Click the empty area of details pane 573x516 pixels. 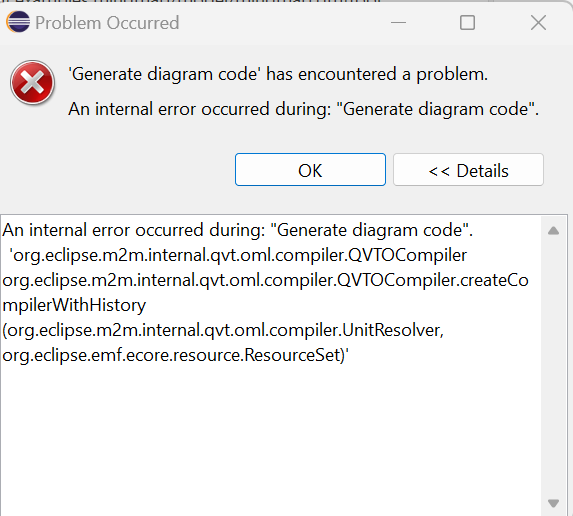[270, 439]
